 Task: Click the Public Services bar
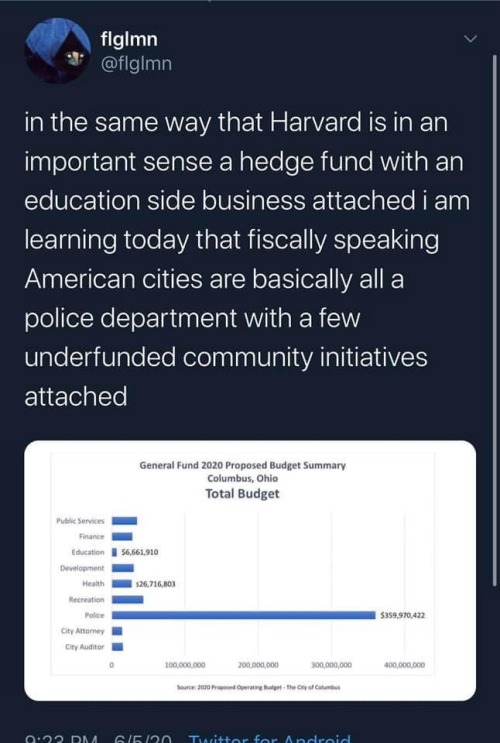[125, 521]
